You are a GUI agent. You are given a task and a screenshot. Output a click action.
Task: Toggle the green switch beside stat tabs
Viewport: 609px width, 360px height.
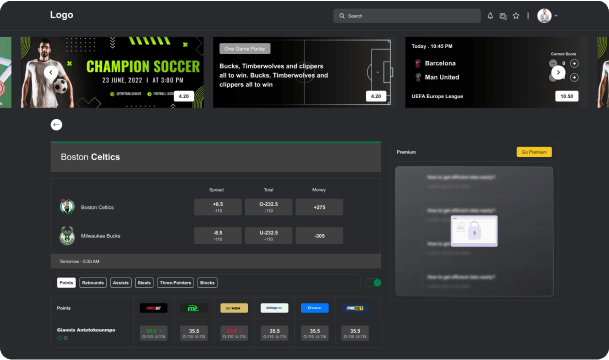click(x=373, y=283)
